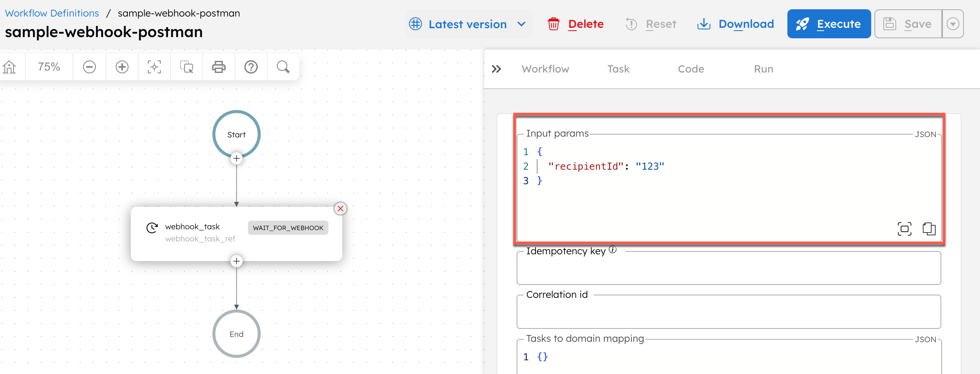Click the "123" value in JSON
980x374 pixels.
point(650,166)
